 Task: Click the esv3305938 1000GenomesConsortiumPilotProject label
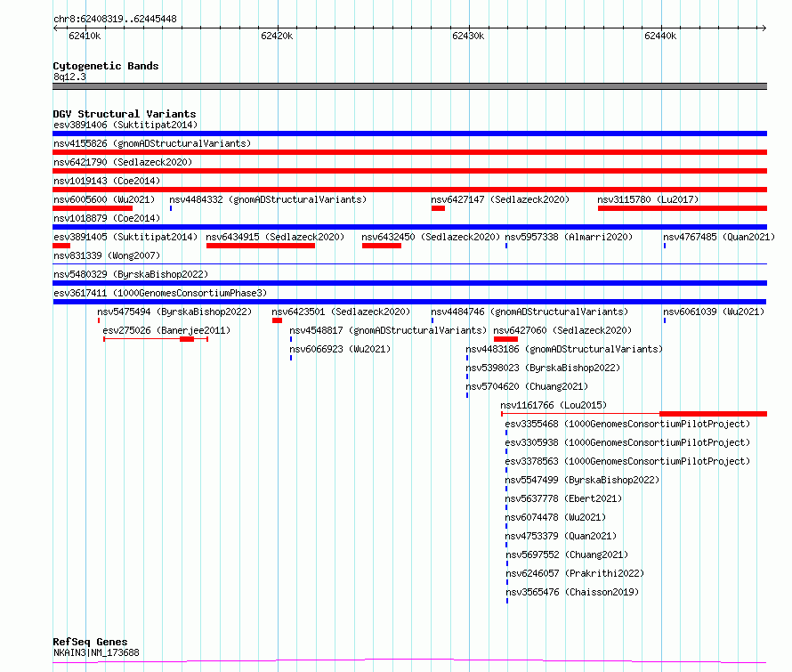pyautogui.click(x=627, y=442)
